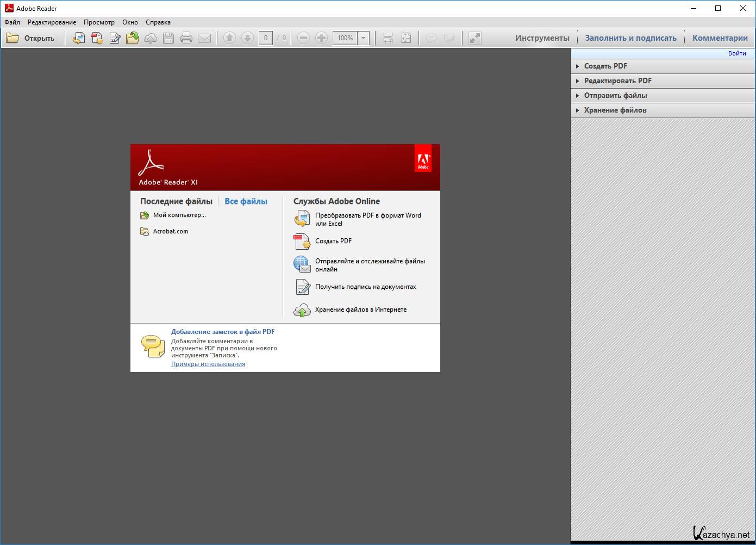The width and height of the screenshot is (756, 545).
Task: Click Отправляйте и отслеживайте файлы онлайн
Action: (x=370, y=265)
